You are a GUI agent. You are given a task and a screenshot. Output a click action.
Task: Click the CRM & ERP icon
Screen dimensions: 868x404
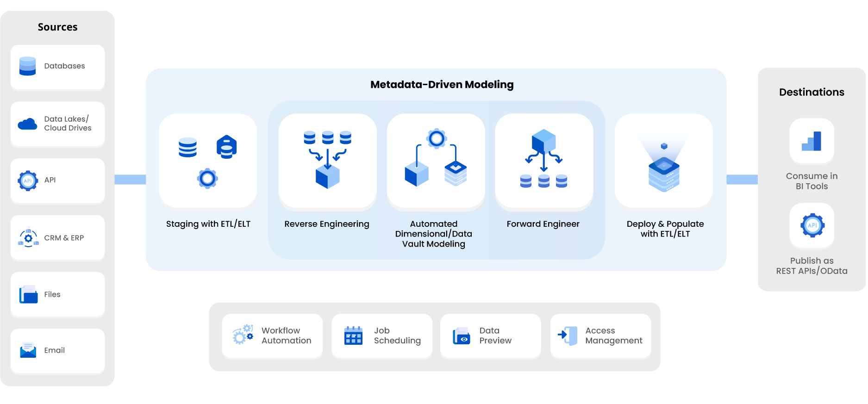28,238
